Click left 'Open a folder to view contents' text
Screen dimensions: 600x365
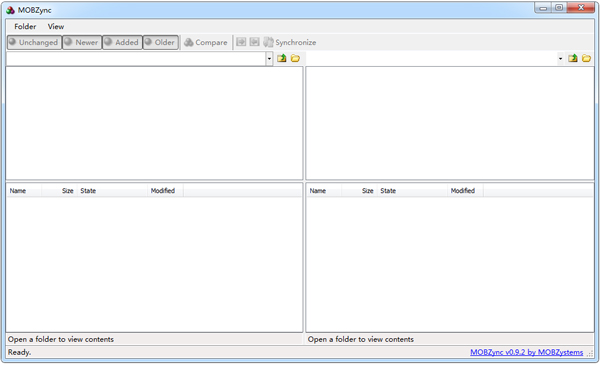[x=61, y=339]
